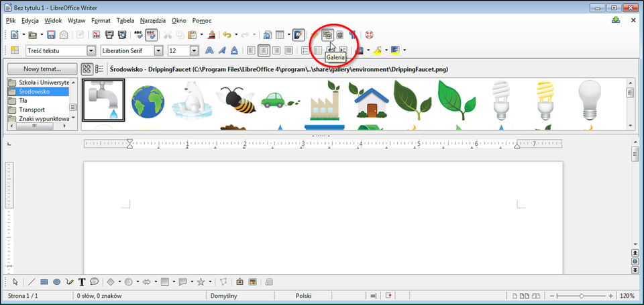Click the New document icon
Screen dimensions: 644x305
pyautogui.click(x=14, y=35)
